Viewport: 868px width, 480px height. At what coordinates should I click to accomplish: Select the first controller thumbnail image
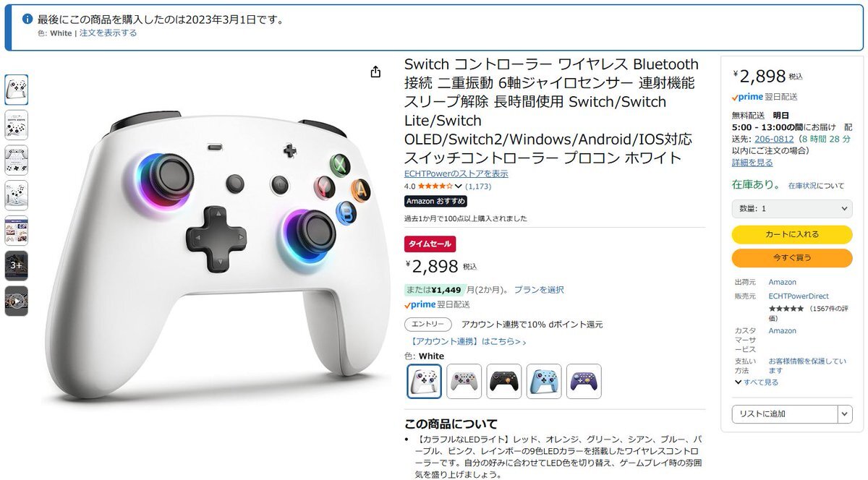tap(17, 90)
